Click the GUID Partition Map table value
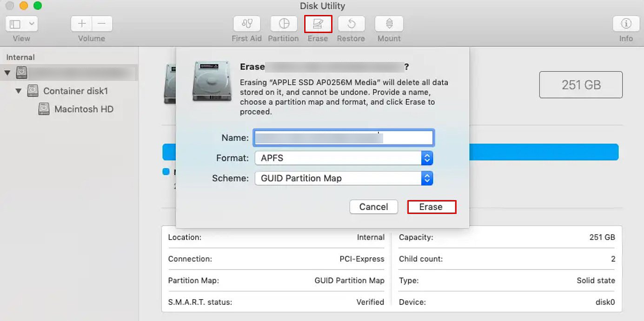This screenshot has width=644, height=321. tap(350, 281)
